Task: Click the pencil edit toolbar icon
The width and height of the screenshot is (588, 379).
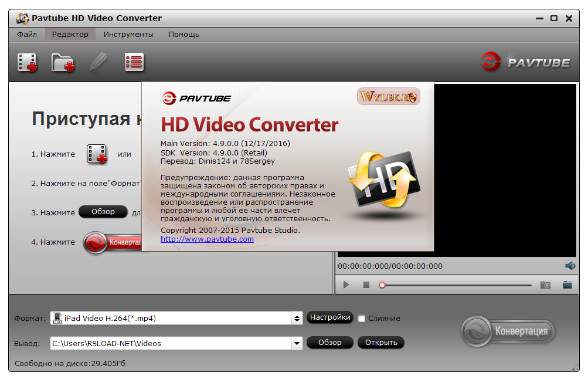Action: 98,62
